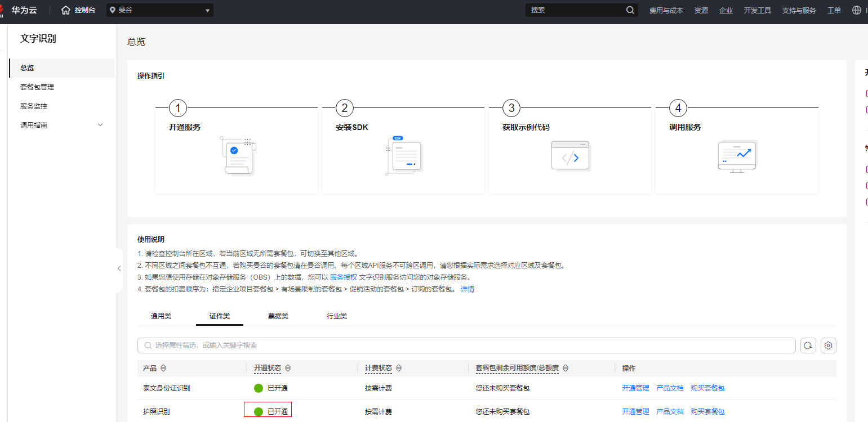Collapse the left sidebar panel
Screen dimensions: 868x422
[x=119, y=269]
